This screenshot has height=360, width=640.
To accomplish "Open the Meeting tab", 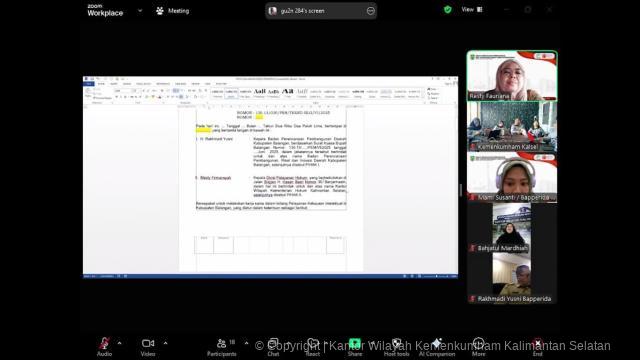I will tap(173, 11).
